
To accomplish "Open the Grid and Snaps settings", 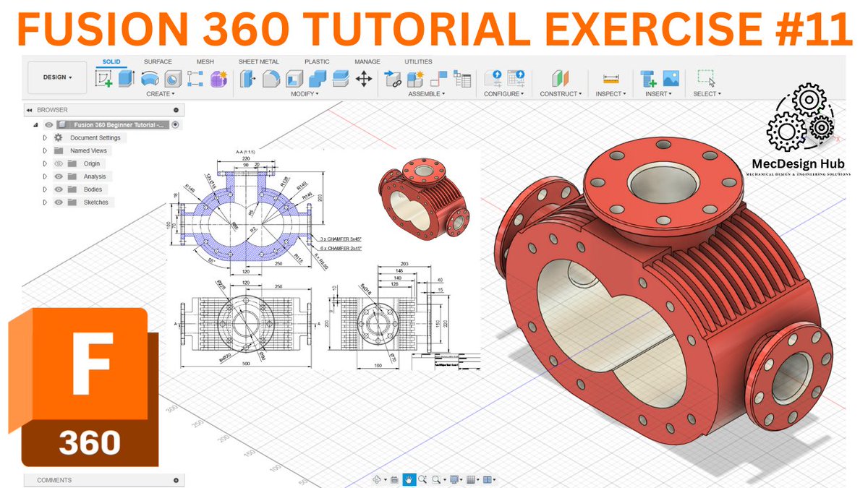I will click(472, 479).
